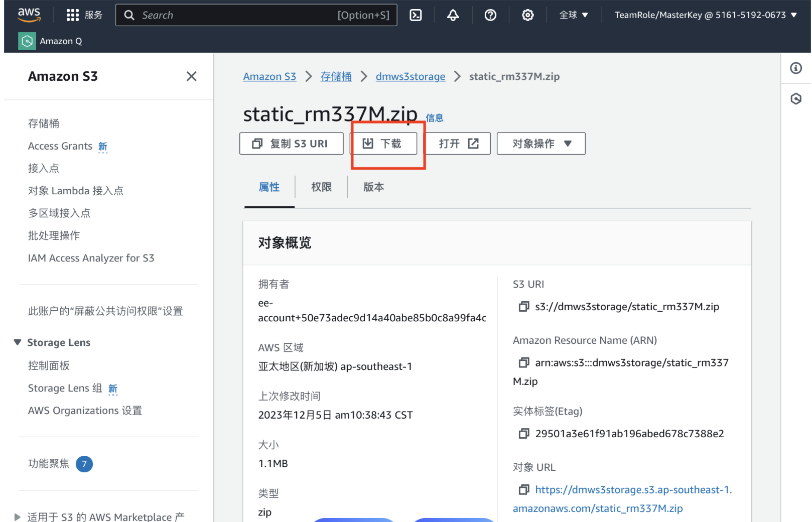Open 接入点 in side navigation

pyautogui.click(x=44, y=168)
